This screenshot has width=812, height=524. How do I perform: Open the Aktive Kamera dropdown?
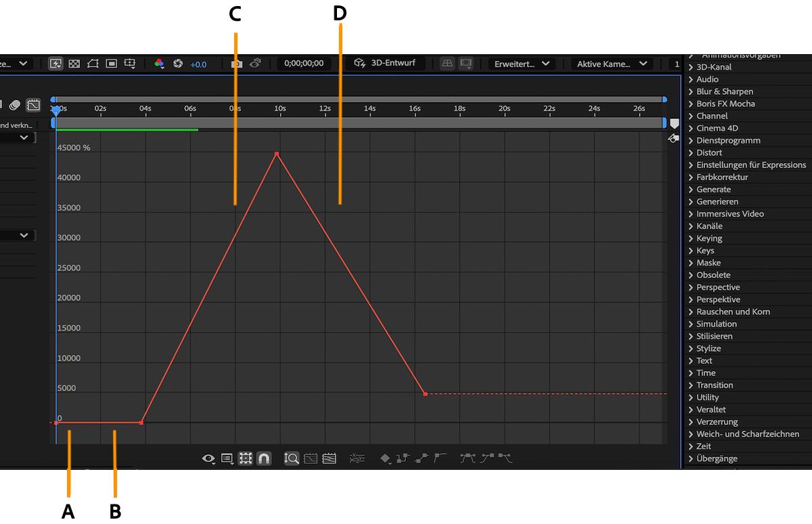tap(612, 64)
